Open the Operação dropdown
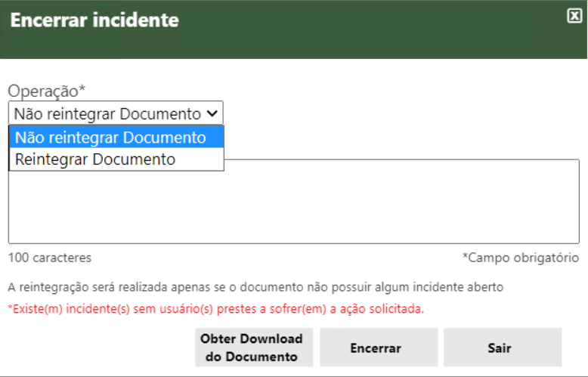Viewport: 588px width, 377px height. (116, 113)
